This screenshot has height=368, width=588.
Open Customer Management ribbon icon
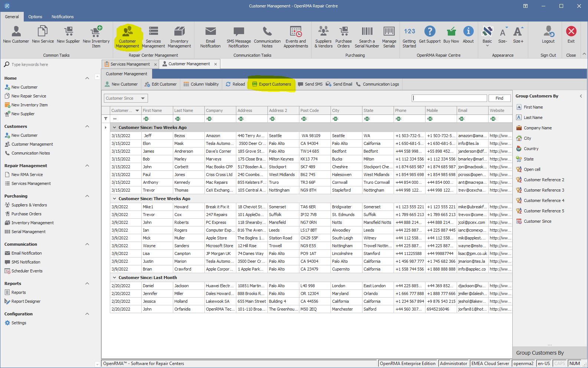click(x=127, y=37)
